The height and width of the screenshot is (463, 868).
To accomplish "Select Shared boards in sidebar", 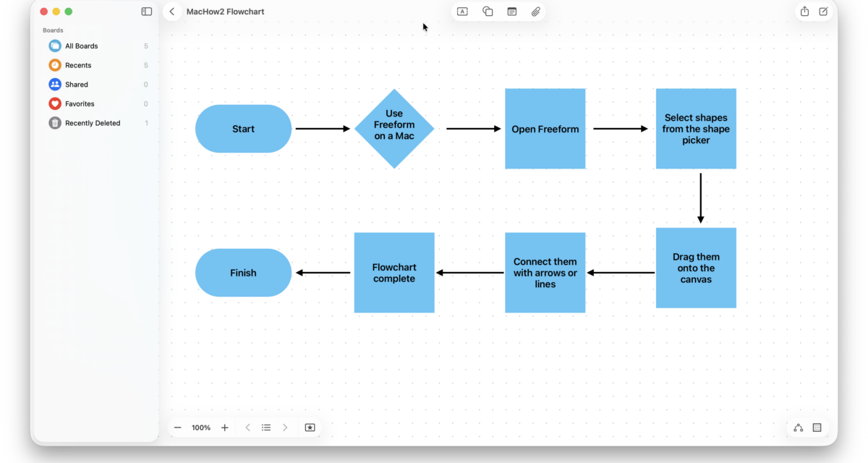I will [99, 85].
